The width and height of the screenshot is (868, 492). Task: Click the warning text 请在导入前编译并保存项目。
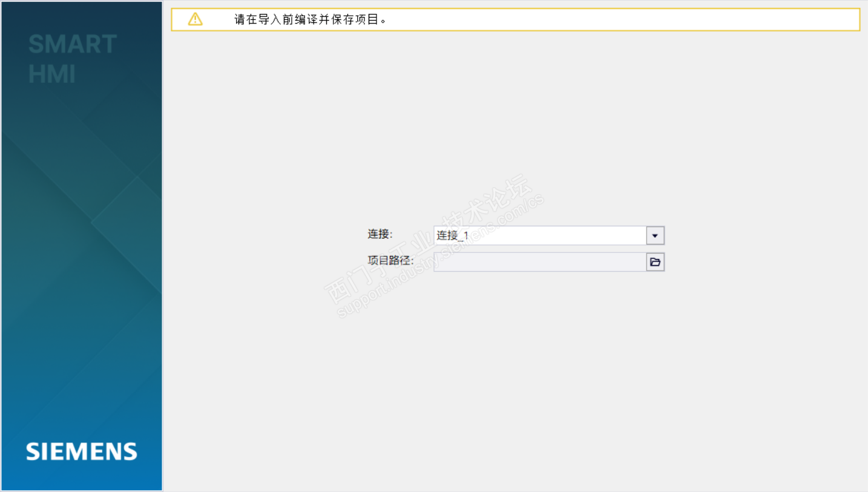[x=311, y=19]
